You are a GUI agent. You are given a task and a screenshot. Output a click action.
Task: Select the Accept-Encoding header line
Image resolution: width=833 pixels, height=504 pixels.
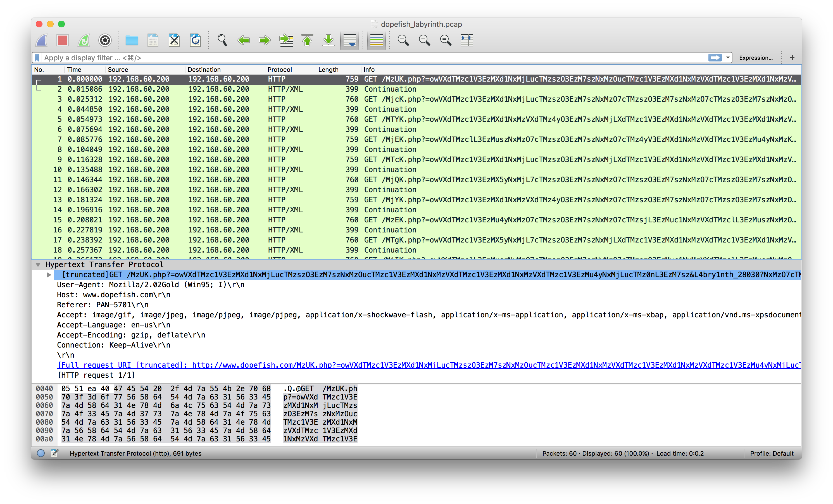[131, 335]
